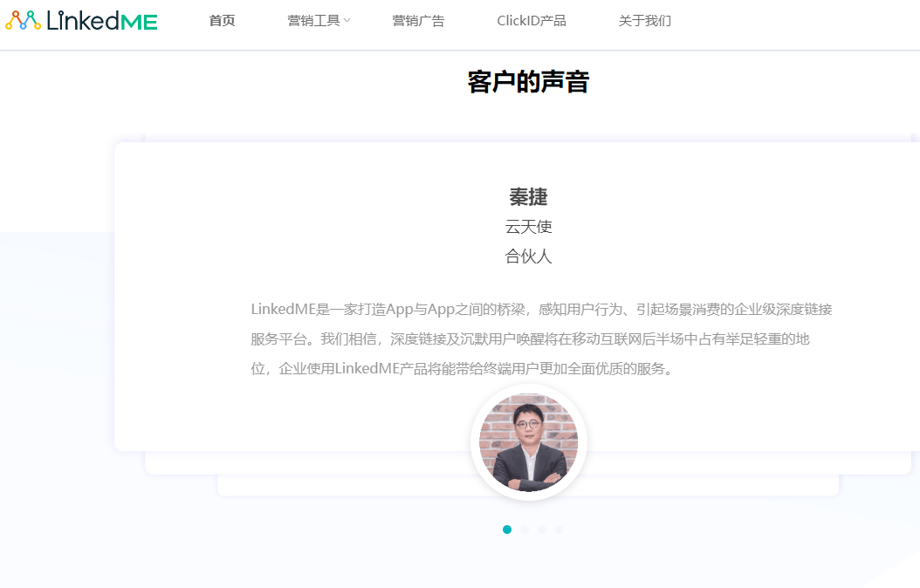Image resolution: width=920 pixels, height=588 pixels.
Task: Navigate to 关于我们
Action: pos(645,21)
